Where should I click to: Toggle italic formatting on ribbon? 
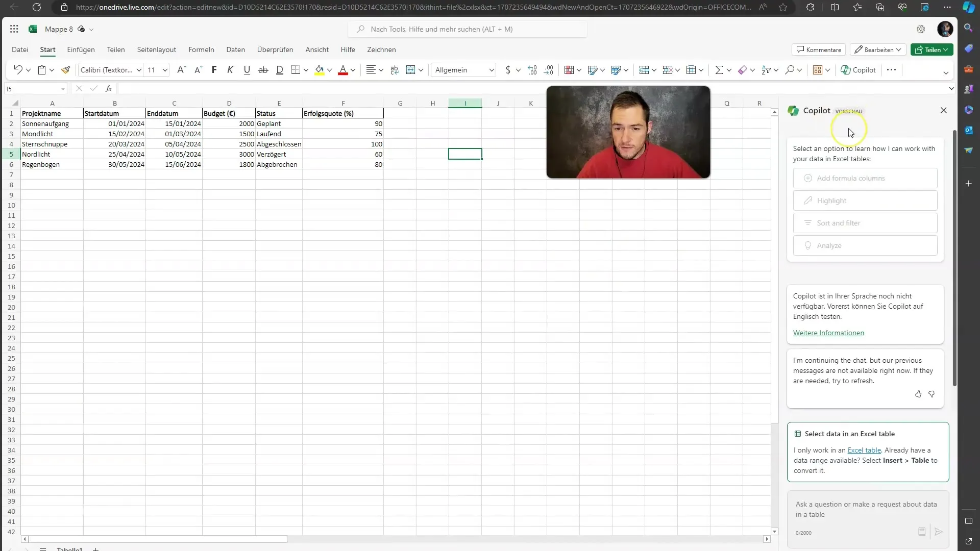click(x=230, y=69)
